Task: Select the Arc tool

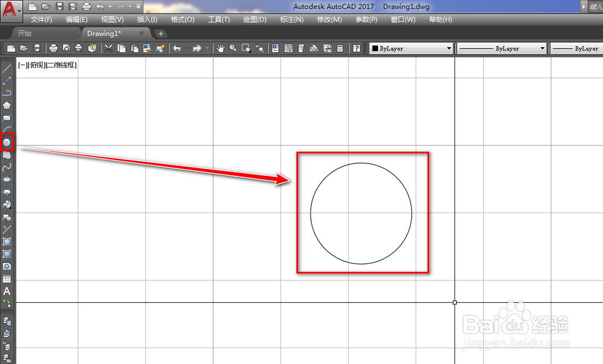Action: click(7, 130)
